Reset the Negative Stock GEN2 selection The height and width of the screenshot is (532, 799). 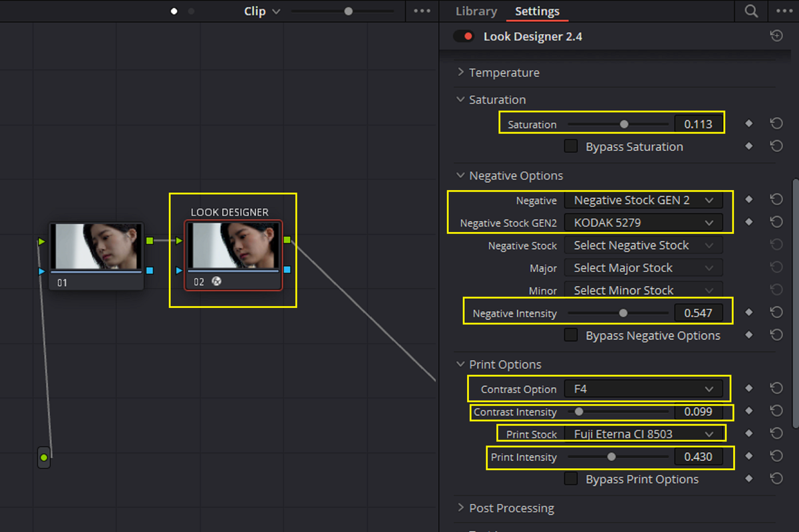[776, 222]
